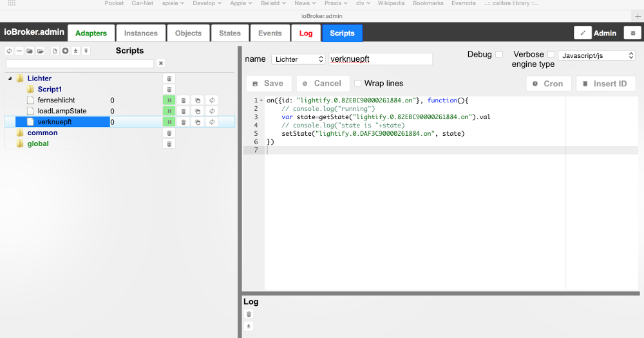
Task: Enable the Verbose checkbox
Action: (551, 54)
